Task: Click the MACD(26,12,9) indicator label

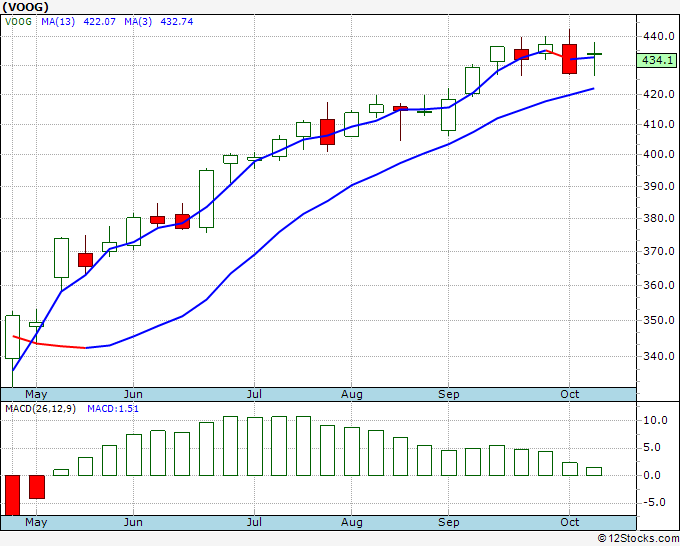Action: (x=40, y=409)
